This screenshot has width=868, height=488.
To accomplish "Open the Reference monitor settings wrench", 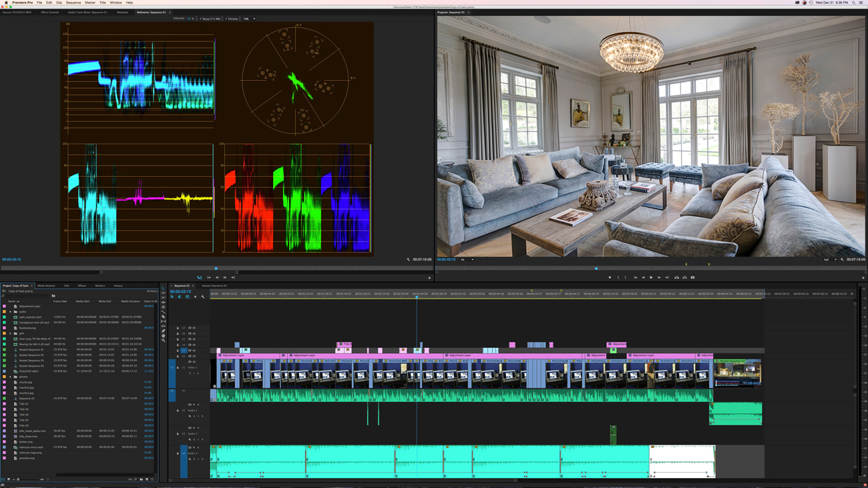I will pyautogui.click(x=408, y=260).
